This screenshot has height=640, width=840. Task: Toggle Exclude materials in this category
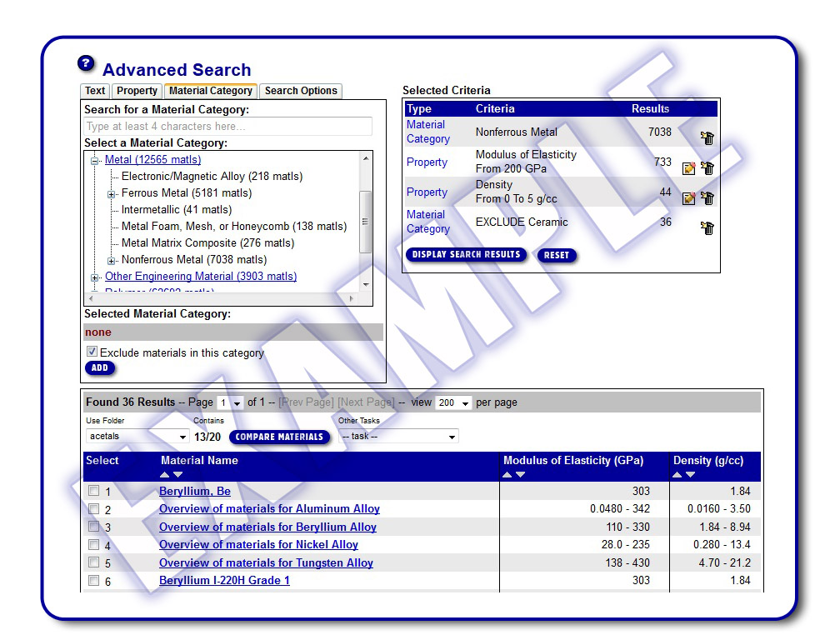pyautogui.click(x=92, y=352)
